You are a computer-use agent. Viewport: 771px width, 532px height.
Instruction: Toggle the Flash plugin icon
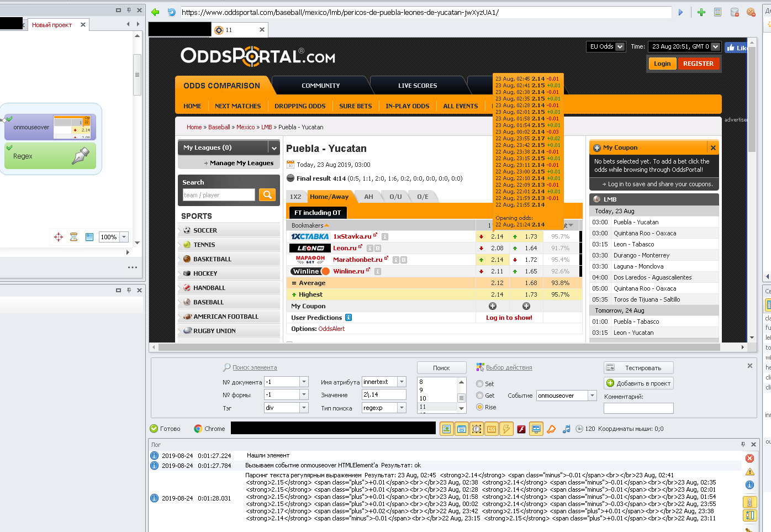coord(521,429)
